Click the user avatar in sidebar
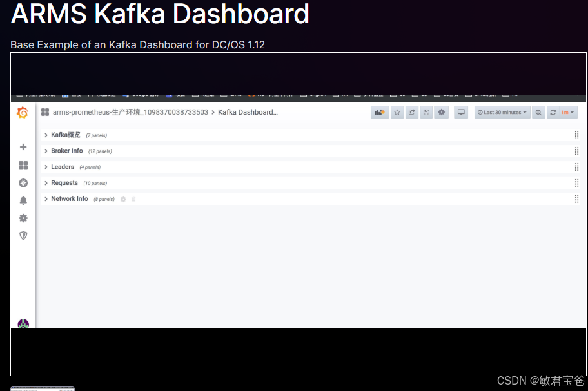Screen dimensions: 588x391 click(23, 323)
